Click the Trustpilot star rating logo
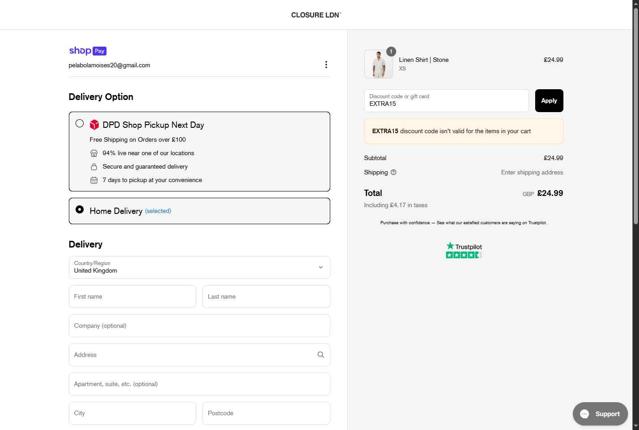The height and width of the screenshot is (430, 639). 464,250
